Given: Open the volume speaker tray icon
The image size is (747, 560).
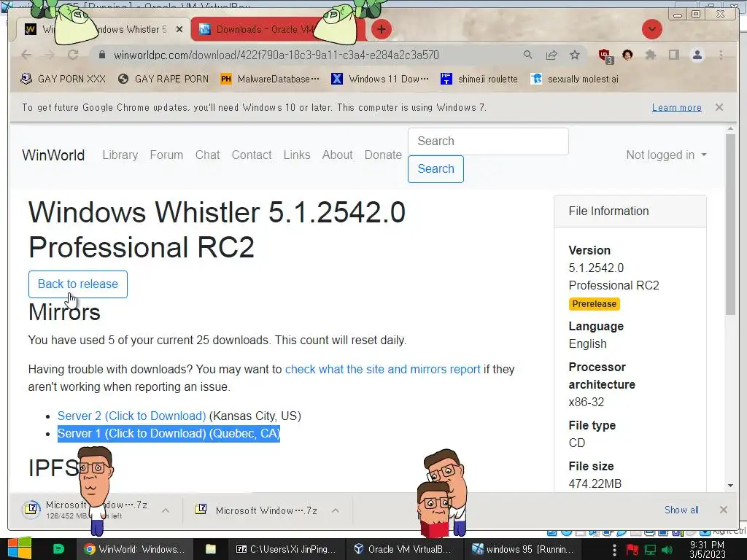Looking at the screenshot, I should pos(667,550).
